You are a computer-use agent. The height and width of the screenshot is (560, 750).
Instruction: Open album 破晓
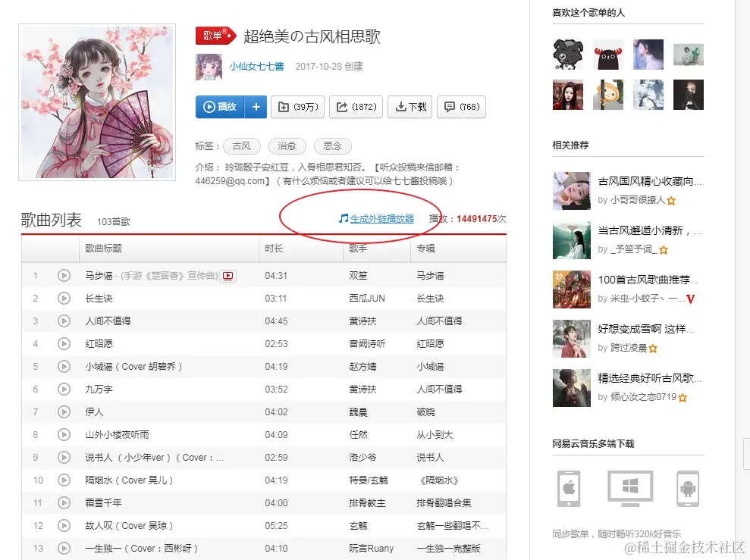pos(425,412)
